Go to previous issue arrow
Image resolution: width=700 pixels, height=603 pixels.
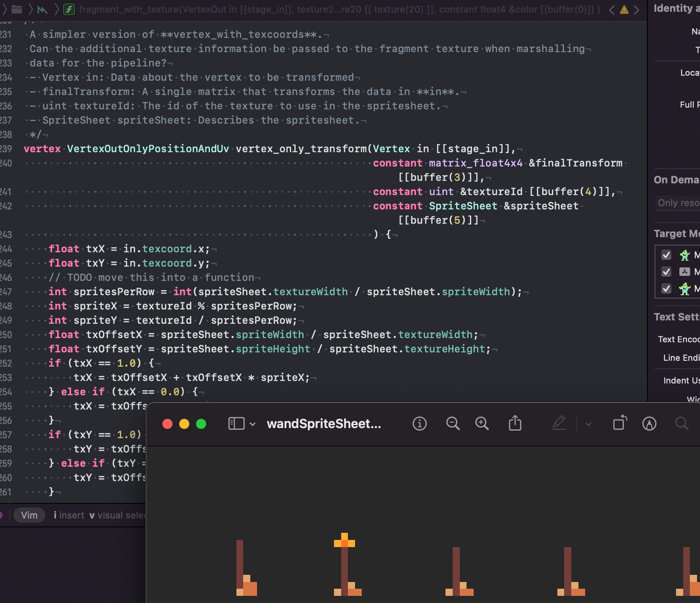point(612,10)
